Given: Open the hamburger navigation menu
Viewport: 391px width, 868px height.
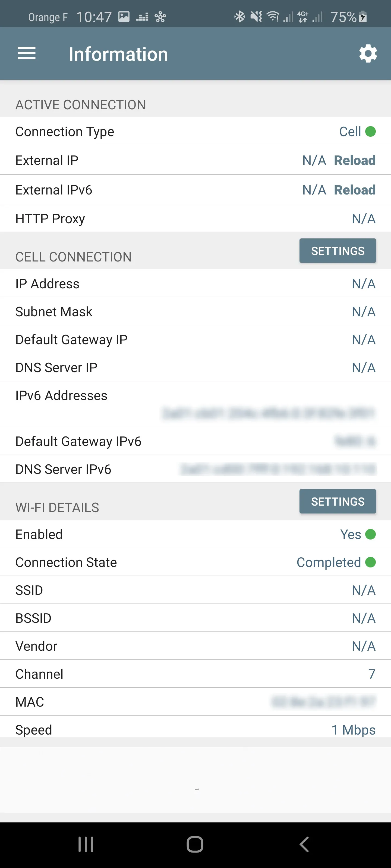Looking at the screenshot, I should coord(27,54).
